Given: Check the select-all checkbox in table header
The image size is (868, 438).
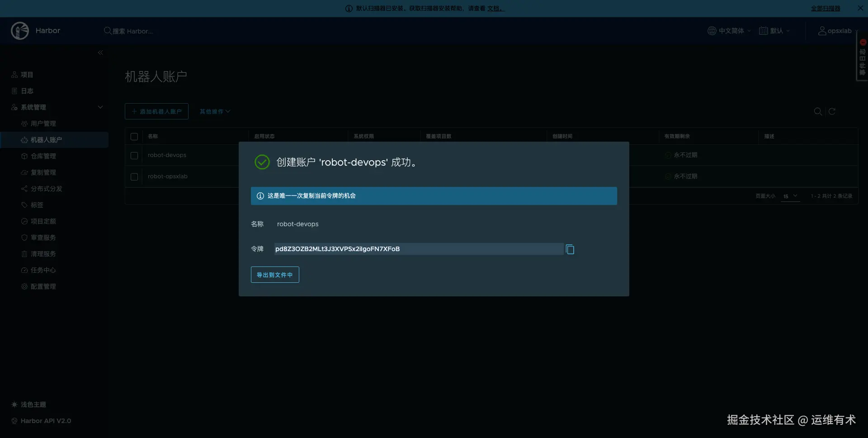Looking at the screenshot, I should [x=134, y=136].
